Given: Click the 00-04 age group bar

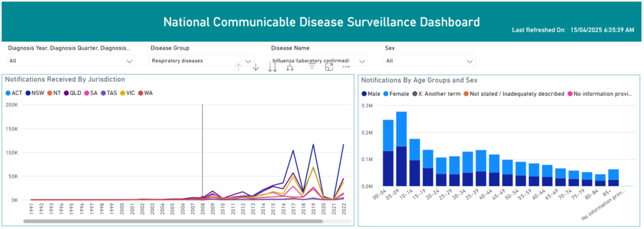Looking at the screenshot, I should [x=387, y=153].
